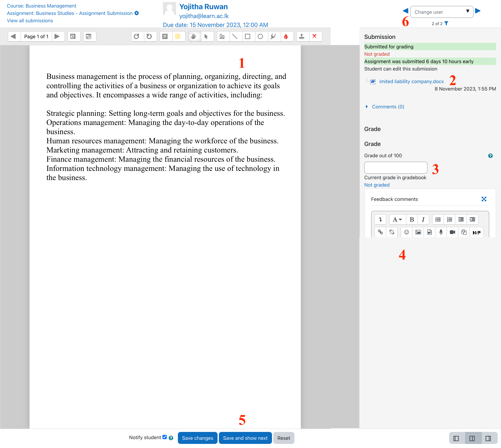
Task: Open the yellow comment colour picker
Action: [x=178, y=36]
